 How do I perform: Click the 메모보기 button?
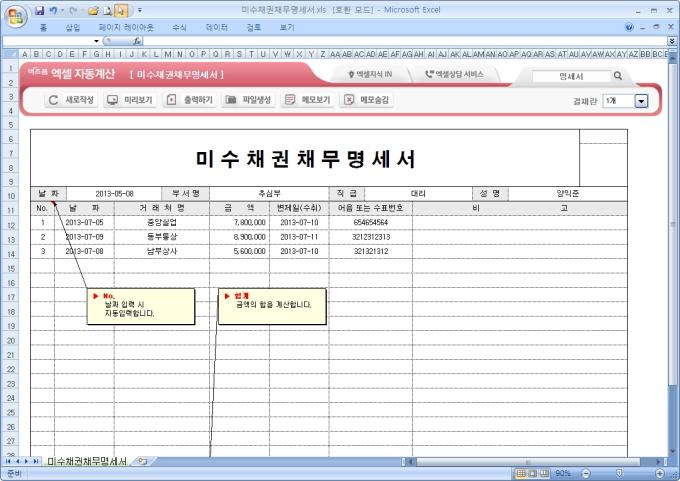coord(307,100)
